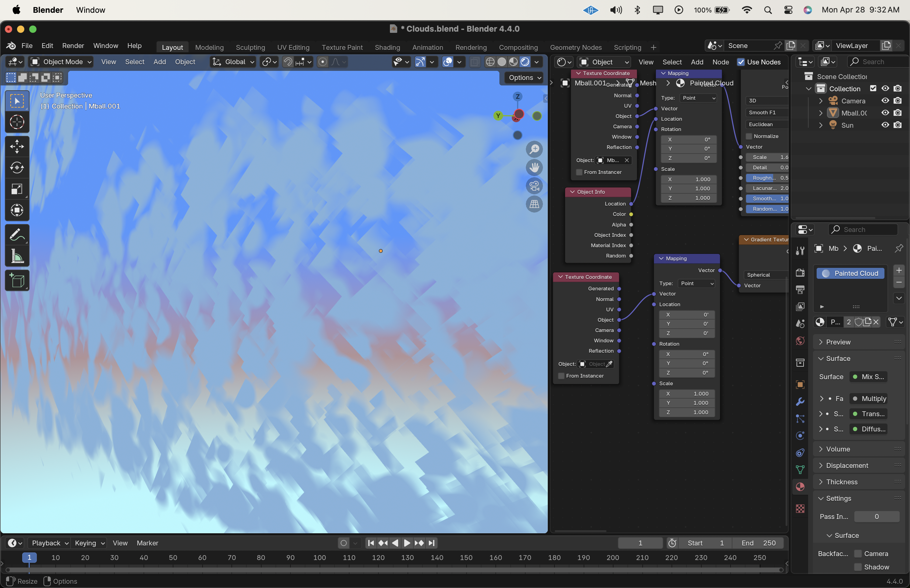Activate the Scale tool
910x588 pixels.
pos(17,189)
